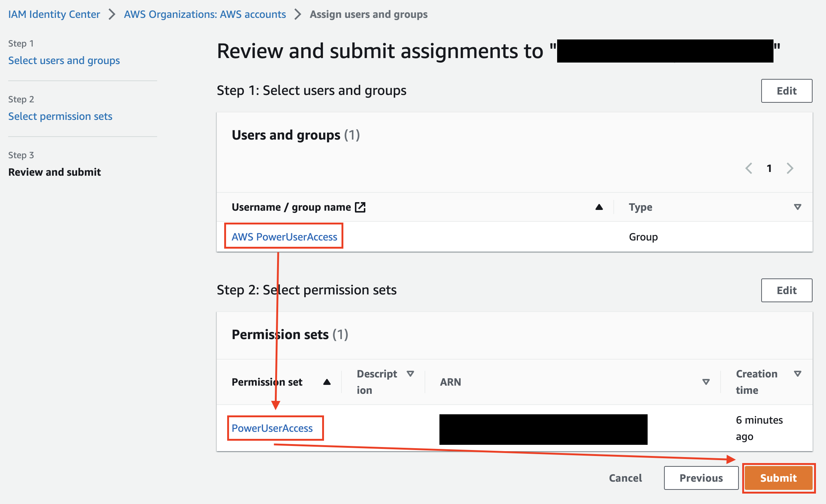Click the ARN column header text

click(x=450, y=382)
